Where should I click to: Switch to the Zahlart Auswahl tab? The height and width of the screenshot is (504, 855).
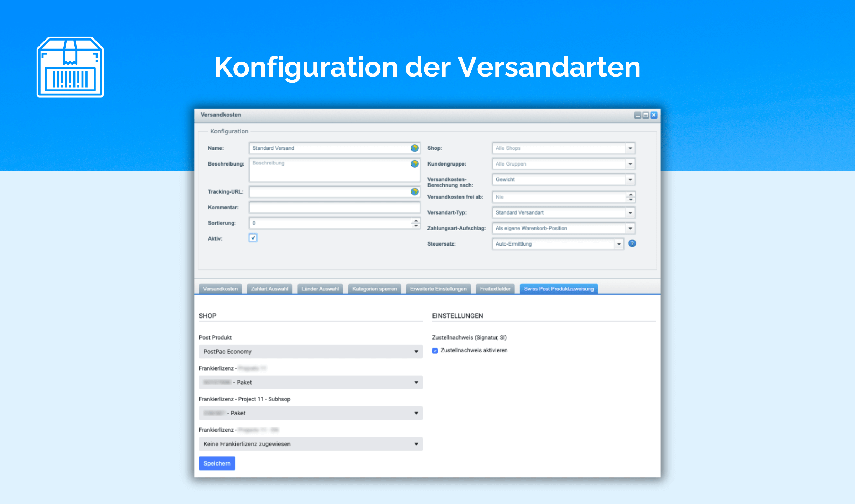(x=269, y=289)
